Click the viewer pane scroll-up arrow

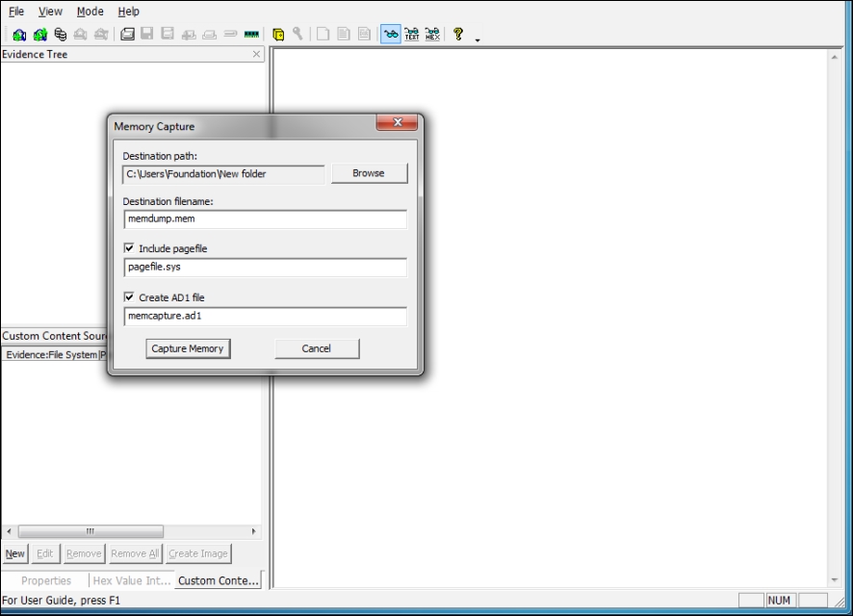pos(834,57)
